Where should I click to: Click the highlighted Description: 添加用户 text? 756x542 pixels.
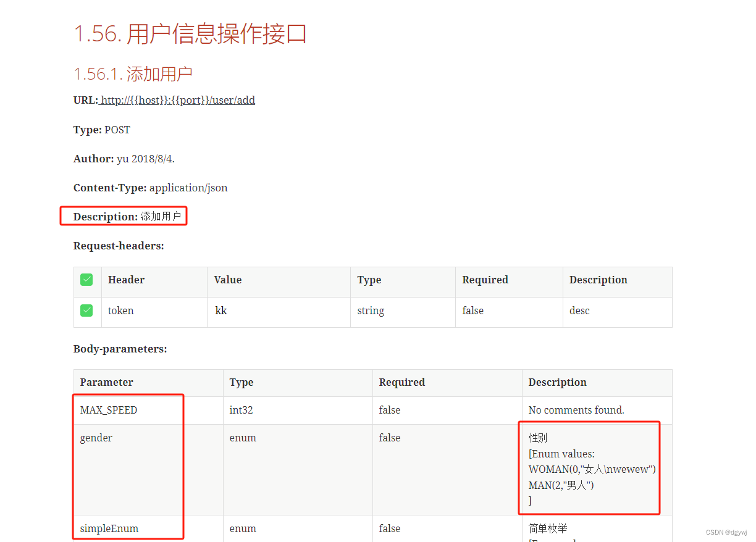(x=123, y=216)
